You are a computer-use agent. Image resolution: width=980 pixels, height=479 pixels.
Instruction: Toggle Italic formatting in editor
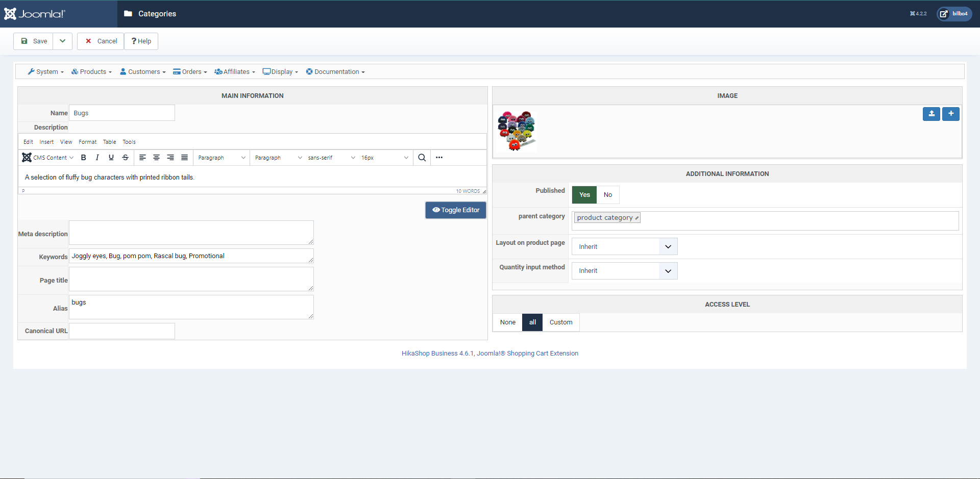click(x=97, y=158)
